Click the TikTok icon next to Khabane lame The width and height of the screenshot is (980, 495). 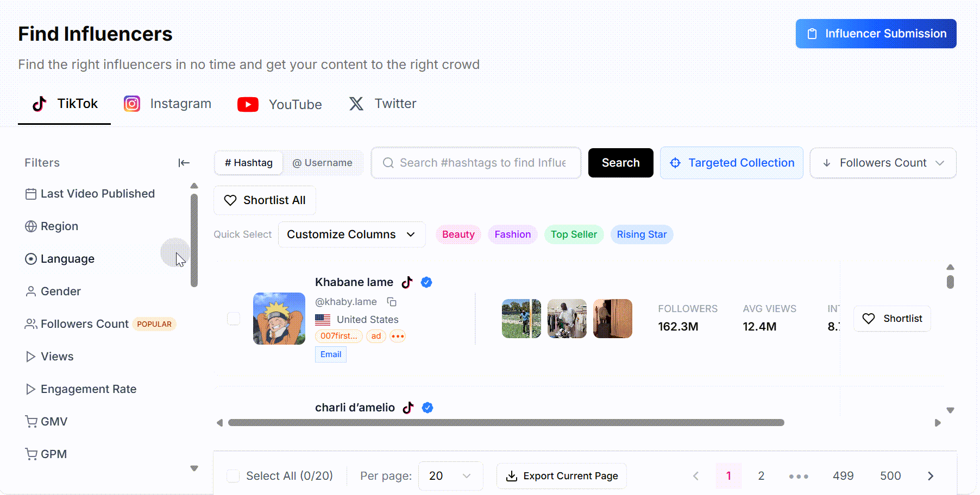407,282
